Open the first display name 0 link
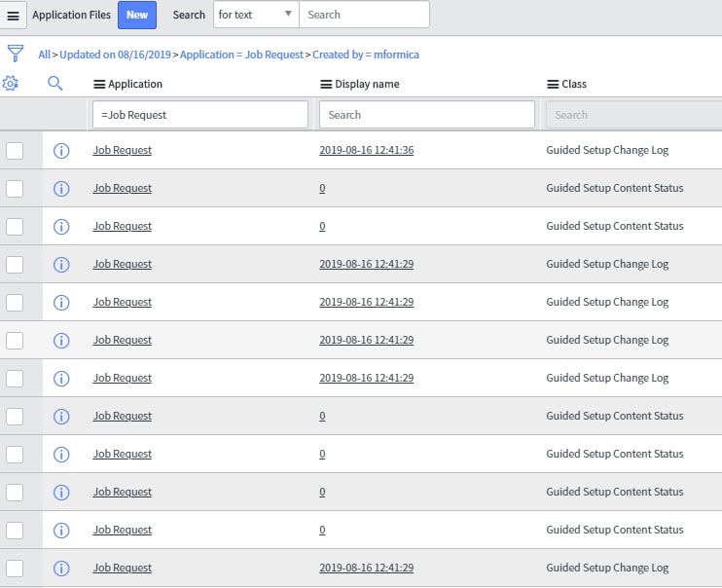The width and height of the screenshot is (722, 588). 322,188
